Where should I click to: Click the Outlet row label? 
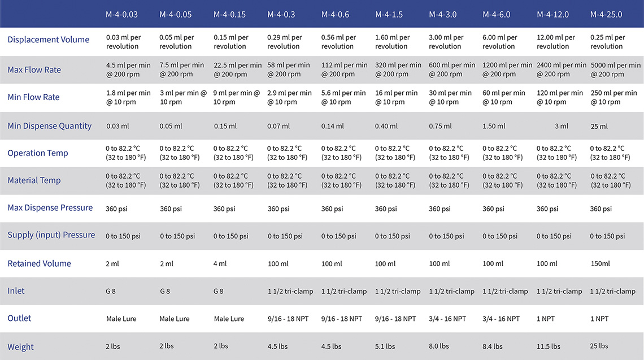19,319
